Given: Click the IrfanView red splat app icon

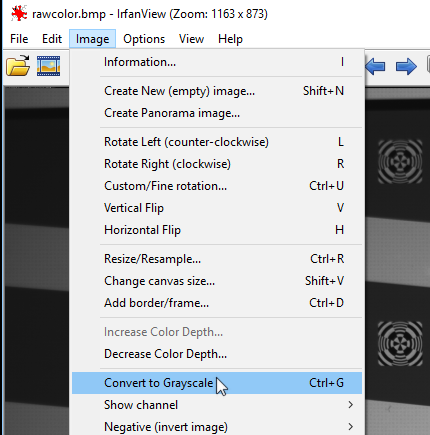Looking at the screenshot, I should coord(19,14).
